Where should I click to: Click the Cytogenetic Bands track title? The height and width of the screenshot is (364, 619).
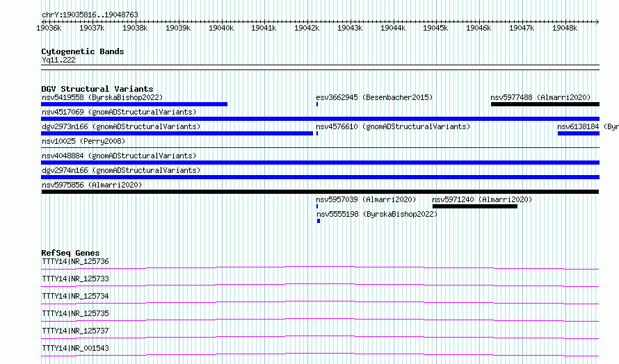click(x=83, y=51)
